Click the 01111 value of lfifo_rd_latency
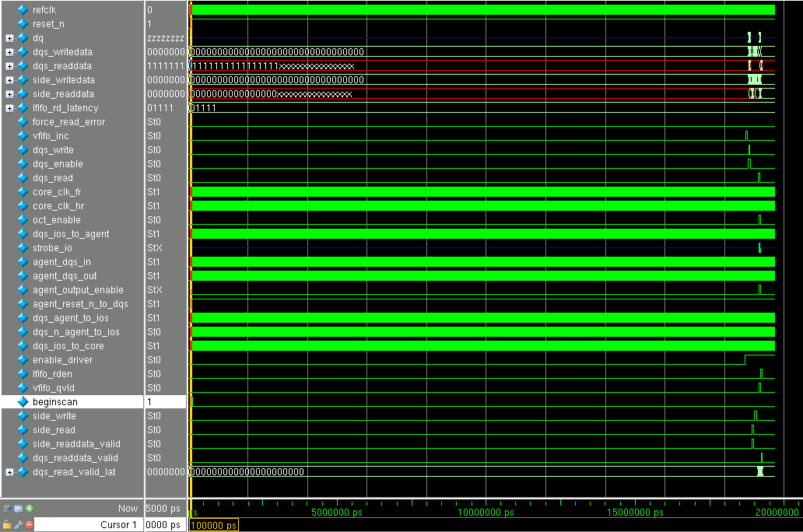 160,108
